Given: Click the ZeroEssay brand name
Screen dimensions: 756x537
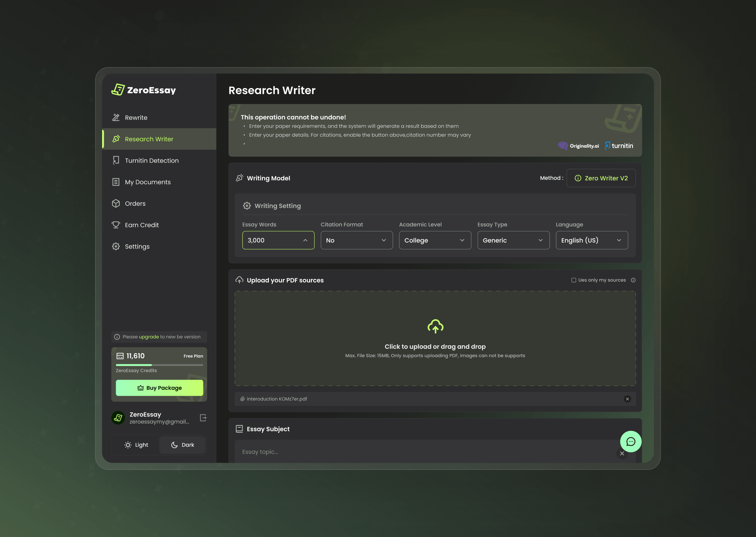Looking at the screenshot, I should tap(151, 90).
